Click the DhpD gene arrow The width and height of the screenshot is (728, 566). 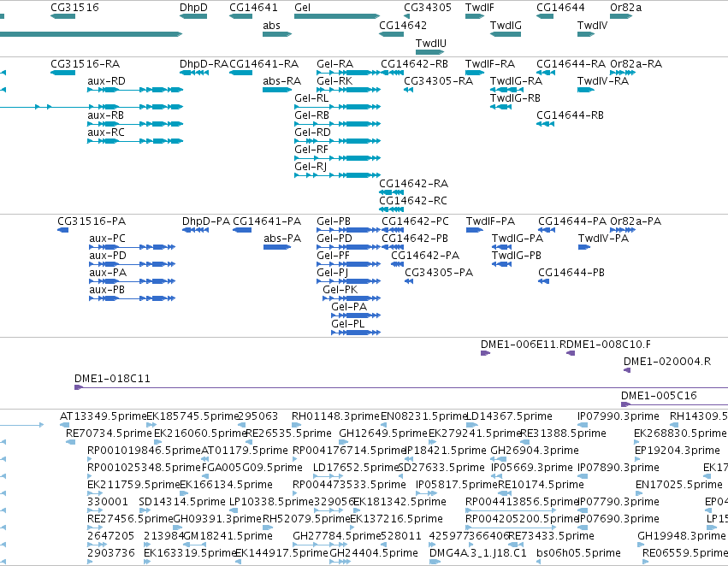tap(193, 16)
